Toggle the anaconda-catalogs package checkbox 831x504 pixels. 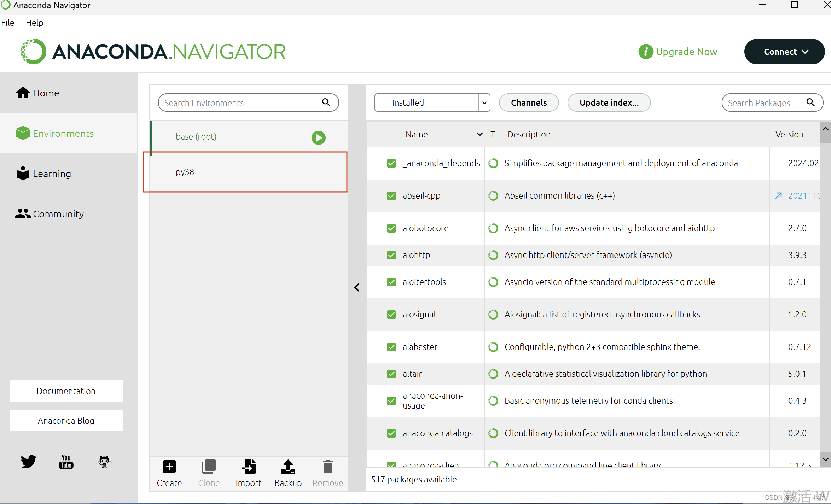pos(391,433)
